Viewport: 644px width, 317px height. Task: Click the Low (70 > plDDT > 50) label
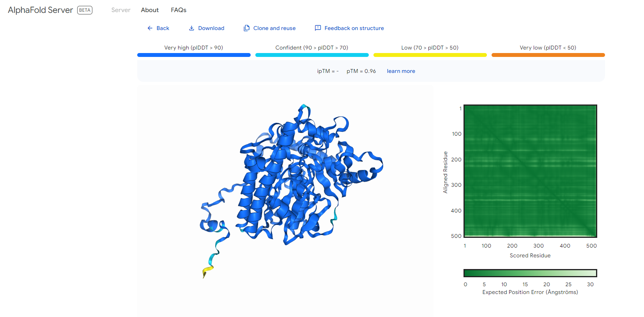430,48
